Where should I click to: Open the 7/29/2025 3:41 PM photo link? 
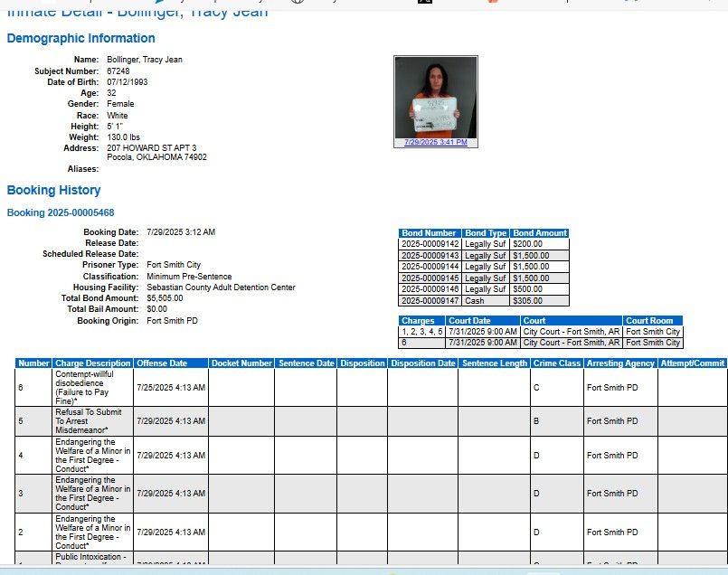tap(436, 142)
